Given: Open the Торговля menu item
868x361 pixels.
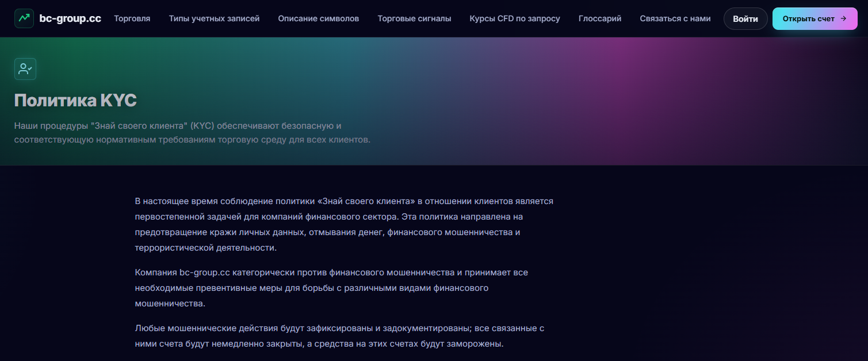Looking at the screenshot, I should (x=132, y=18).
